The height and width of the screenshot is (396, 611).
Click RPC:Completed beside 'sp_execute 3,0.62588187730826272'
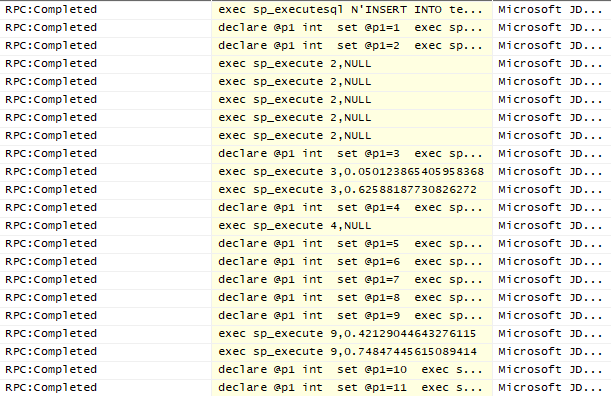click(51, 190)
